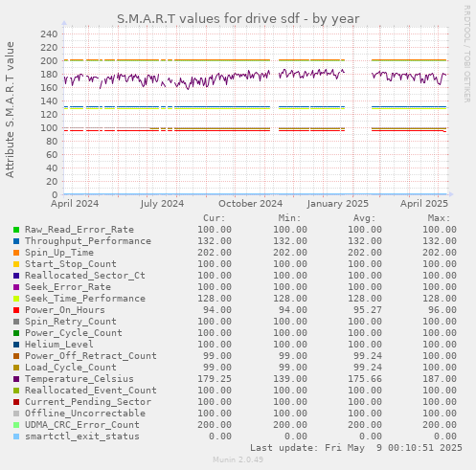This screenshot has width=476, height=470.
Task: Click the Power_Off_Retract_Count legend swatch
Action: (16, 356)
